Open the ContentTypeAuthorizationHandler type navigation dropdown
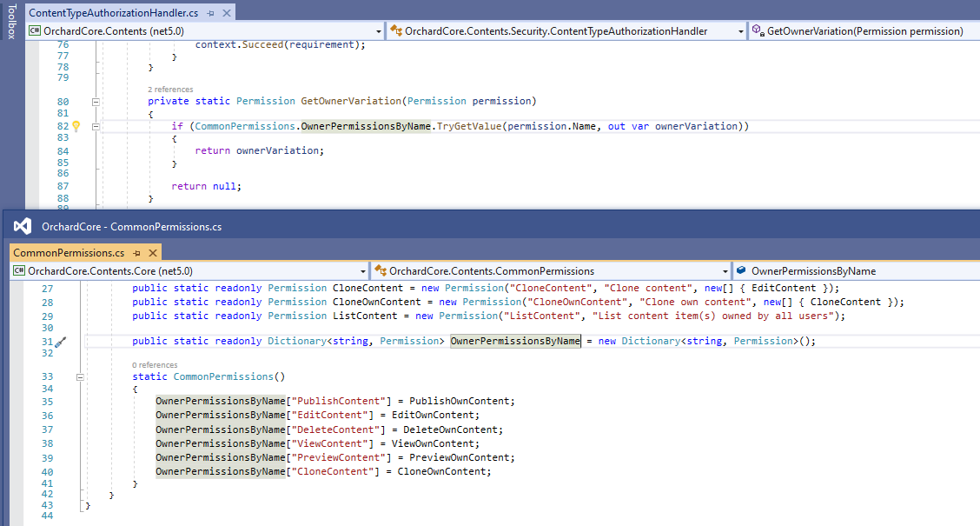 [x=740, y=31]
